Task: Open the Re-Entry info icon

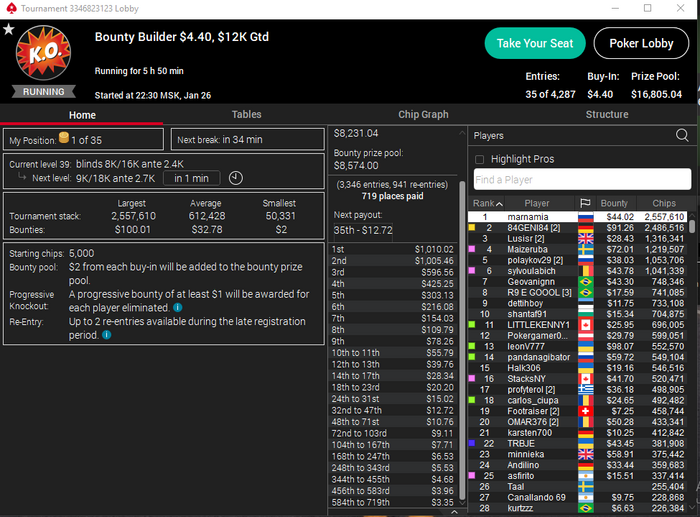Action: [x=107, y=335]
